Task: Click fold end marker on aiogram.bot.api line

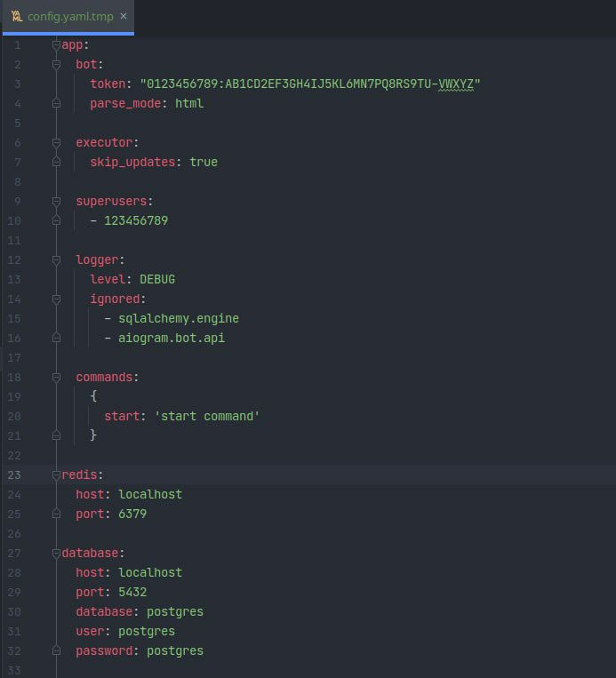Action: pos(56,339)
